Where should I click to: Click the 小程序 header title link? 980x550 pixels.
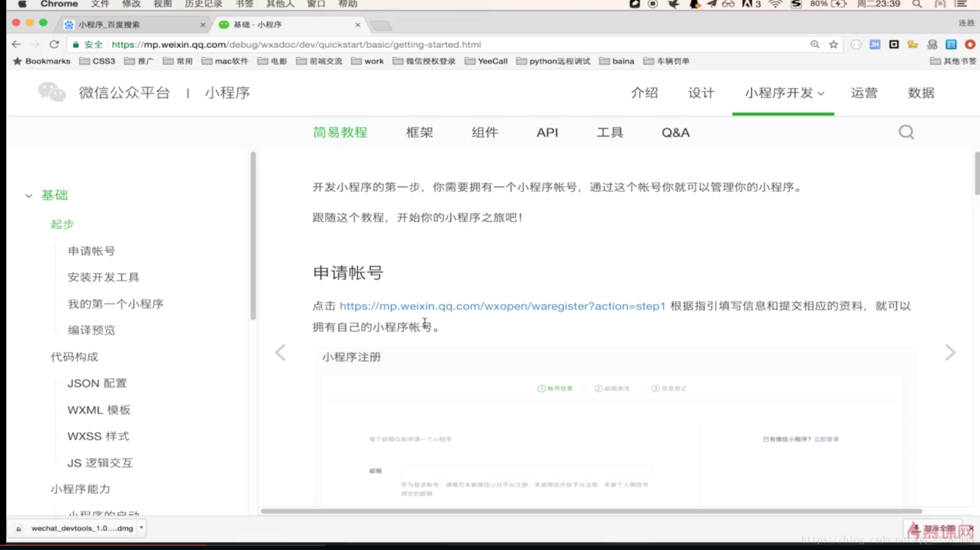[227, 93]
